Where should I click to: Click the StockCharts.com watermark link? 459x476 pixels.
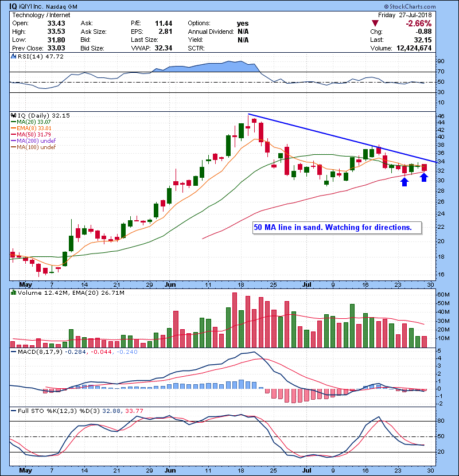click(410, 6)
